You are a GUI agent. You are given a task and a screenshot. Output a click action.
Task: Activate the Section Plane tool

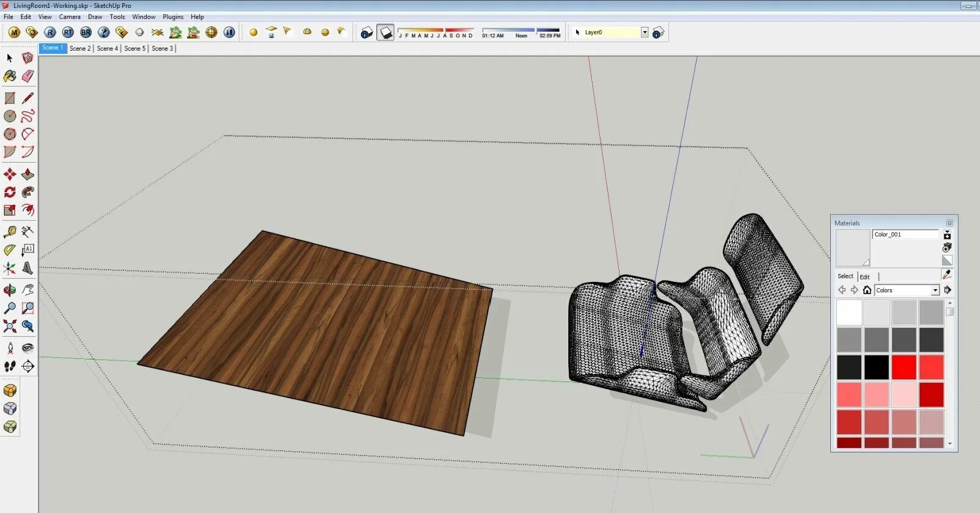pyautogui.click(x=27, y=366)
